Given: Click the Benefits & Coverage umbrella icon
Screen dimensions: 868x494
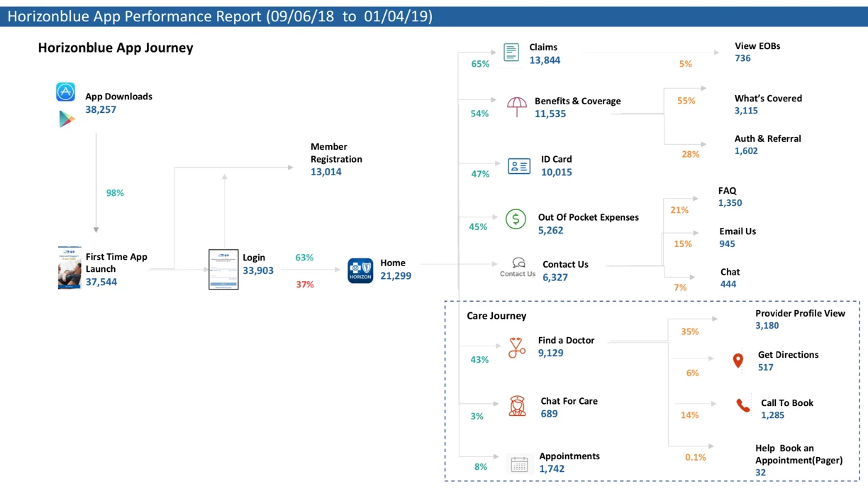Looking at the screenshot, I should 517,106.
